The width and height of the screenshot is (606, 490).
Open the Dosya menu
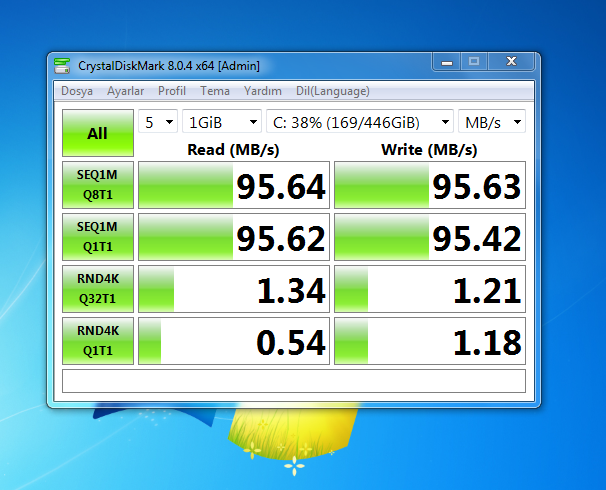[77, 91]
